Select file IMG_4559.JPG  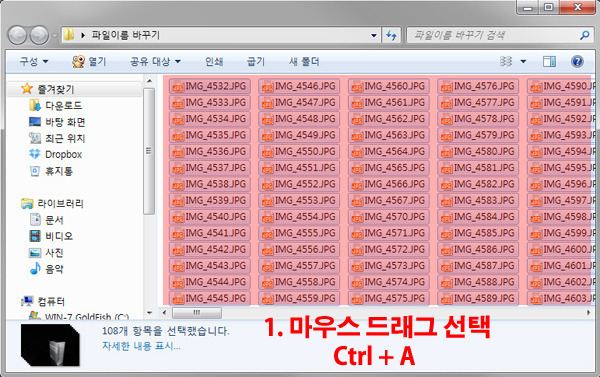299,298
